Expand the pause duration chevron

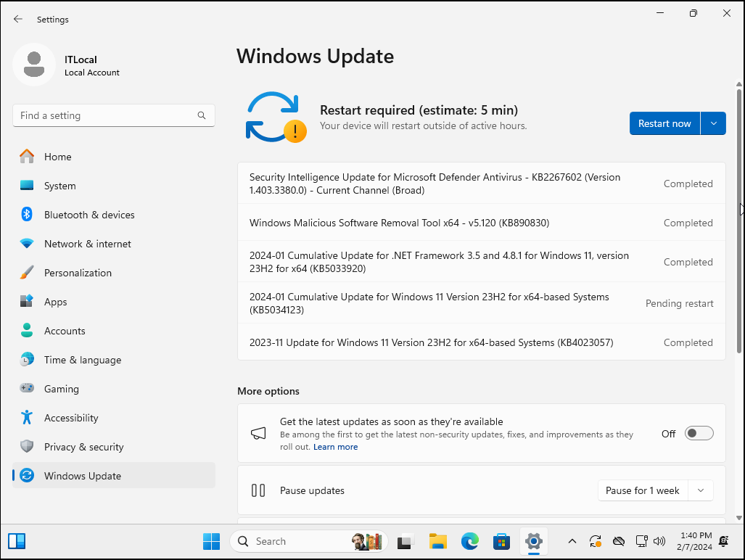coord(700,490)
